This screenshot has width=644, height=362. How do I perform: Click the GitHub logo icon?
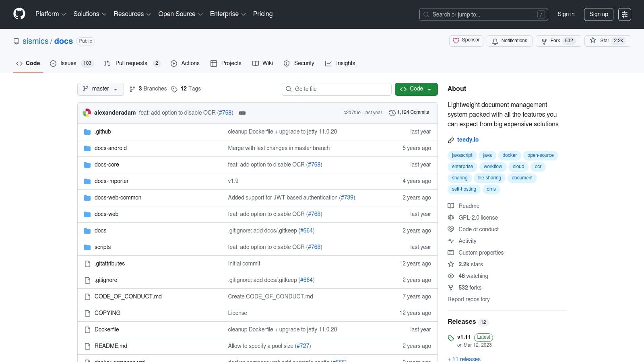pyautogui.click(x=19, y=14)
